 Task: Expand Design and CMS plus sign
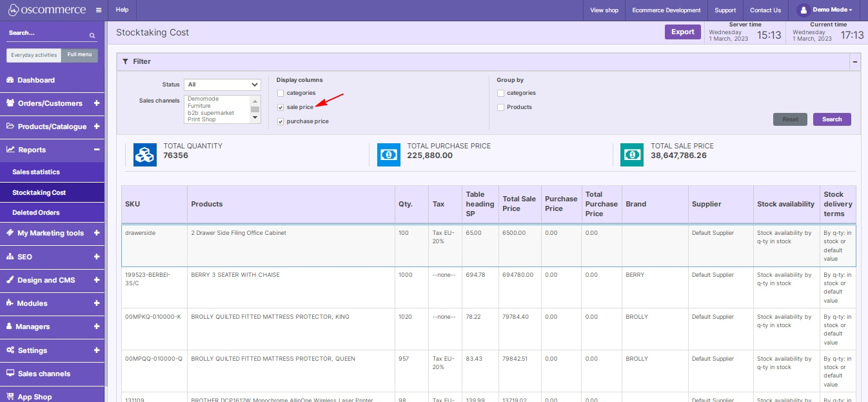97,280
